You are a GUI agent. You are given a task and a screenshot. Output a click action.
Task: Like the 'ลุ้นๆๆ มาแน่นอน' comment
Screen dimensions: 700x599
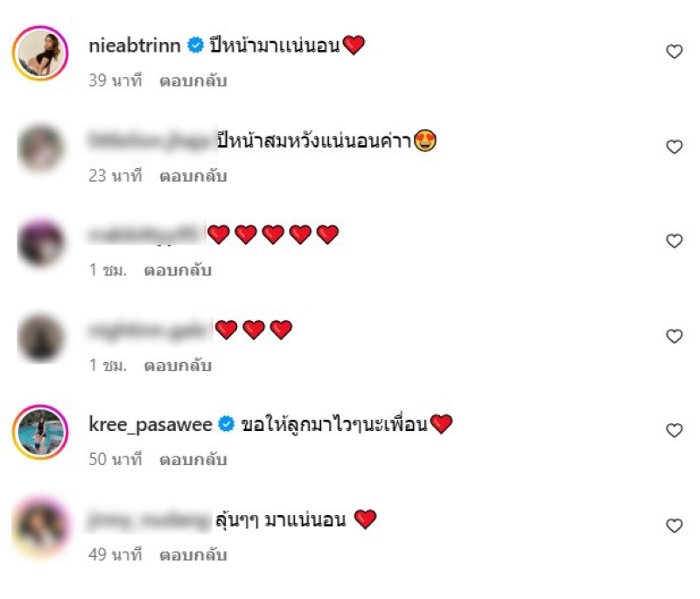point(674,526)
